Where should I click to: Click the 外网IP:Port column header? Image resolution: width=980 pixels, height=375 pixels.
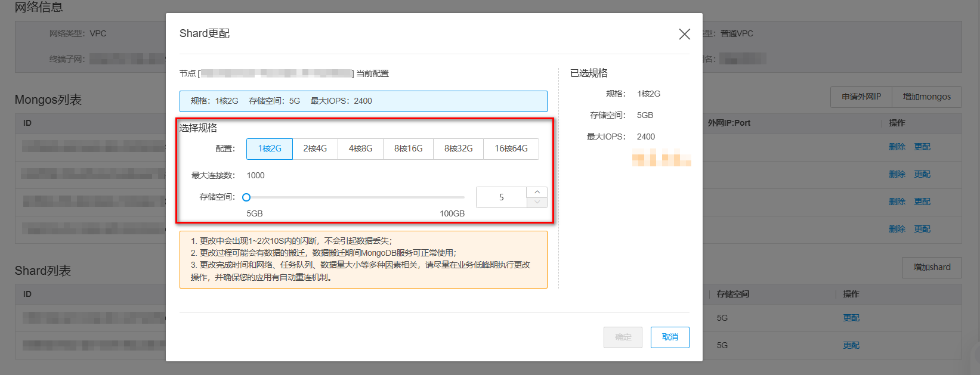[x=729, y=123]
